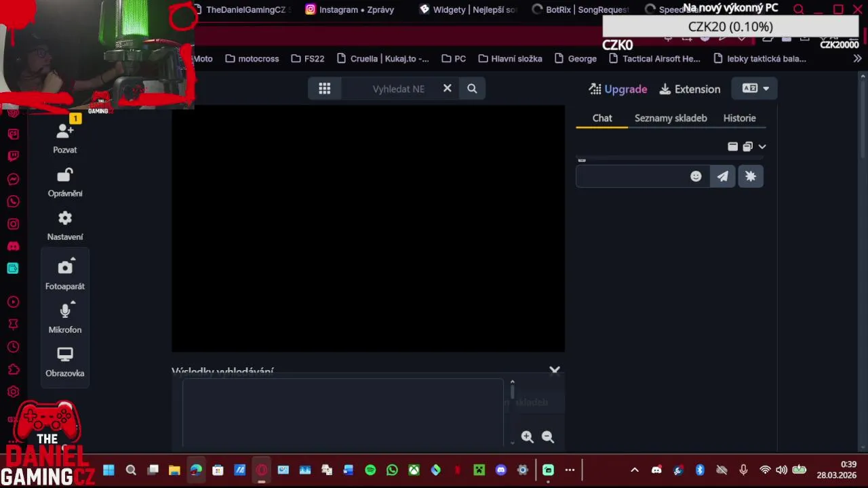Open Spotify from the taskbar
Screen dimensions: 868x488
point(370,470)
